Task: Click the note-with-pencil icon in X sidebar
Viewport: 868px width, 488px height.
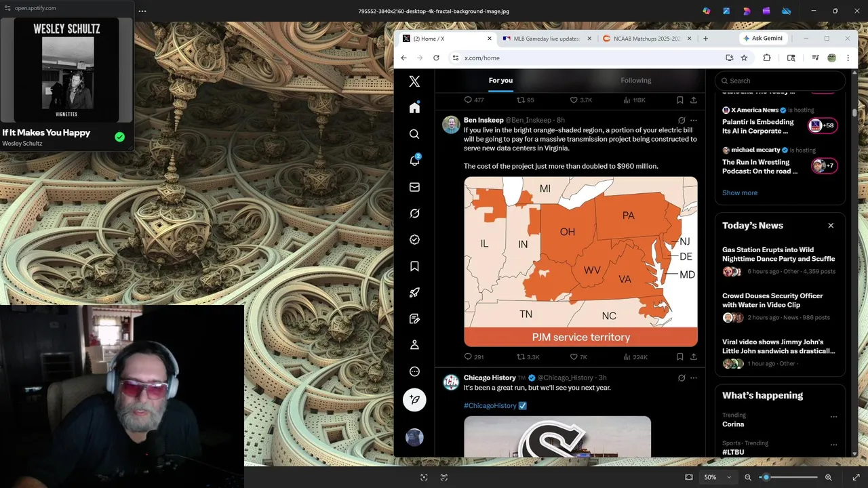Action: tap(414, 319)
